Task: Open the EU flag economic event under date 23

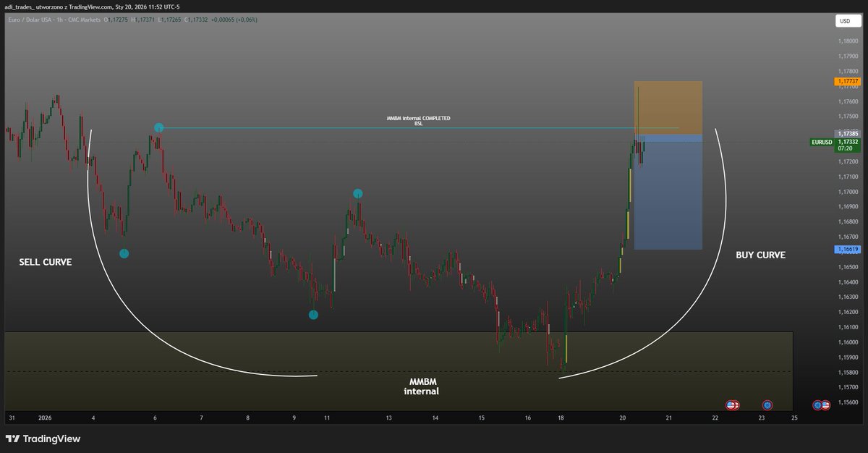Action: point(767,405)
